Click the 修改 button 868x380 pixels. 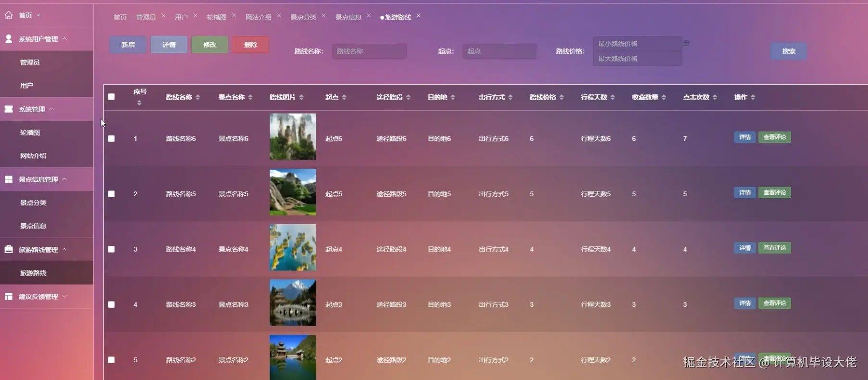(x=210, y=45)
